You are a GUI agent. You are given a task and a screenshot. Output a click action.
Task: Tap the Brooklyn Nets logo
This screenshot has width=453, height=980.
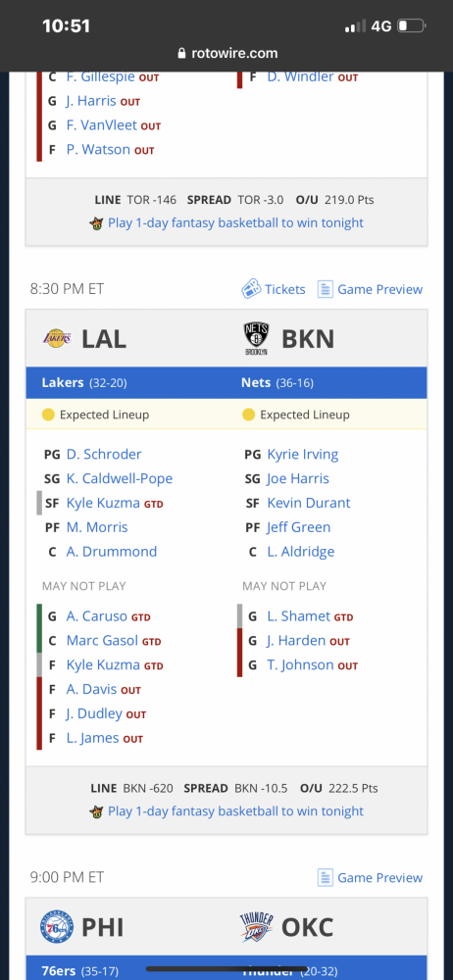coord(256,339)
